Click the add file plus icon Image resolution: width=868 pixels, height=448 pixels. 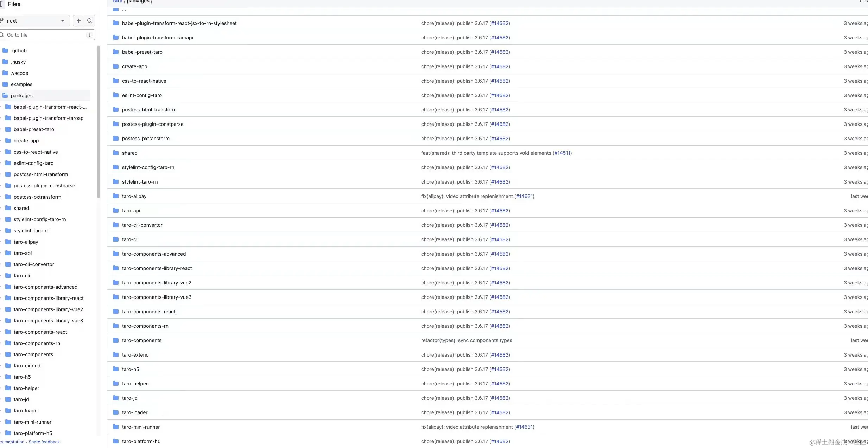tap(78, 21)
